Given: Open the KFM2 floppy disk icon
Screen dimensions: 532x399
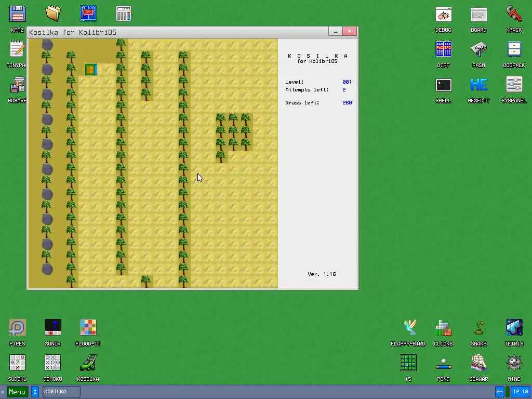Looking at the screenshot, I should (x=17, y=14).
